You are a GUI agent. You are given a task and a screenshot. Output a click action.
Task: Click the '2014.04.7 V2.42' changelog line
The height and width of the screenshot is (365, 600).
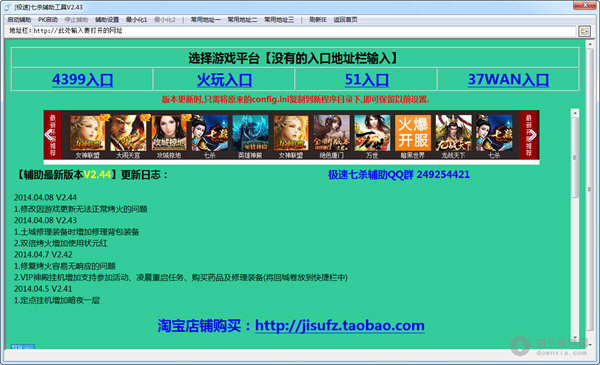click(43, 254)
